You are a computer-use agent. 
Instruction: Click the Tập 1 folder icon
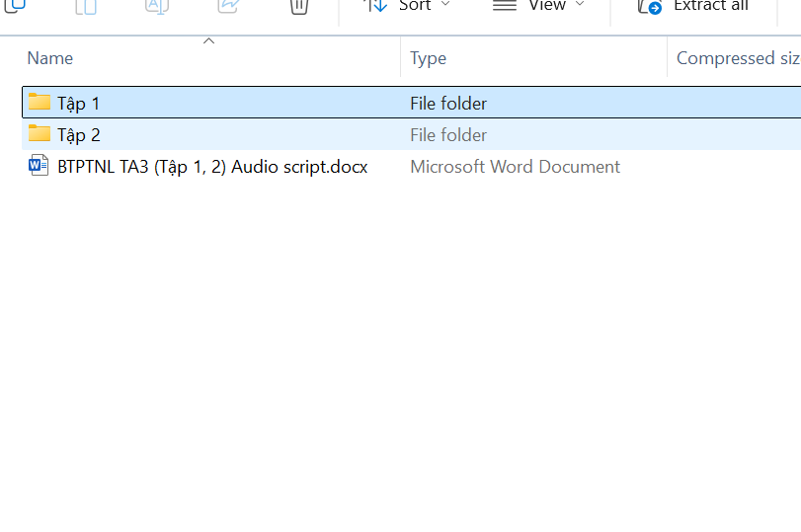(40, 102)
